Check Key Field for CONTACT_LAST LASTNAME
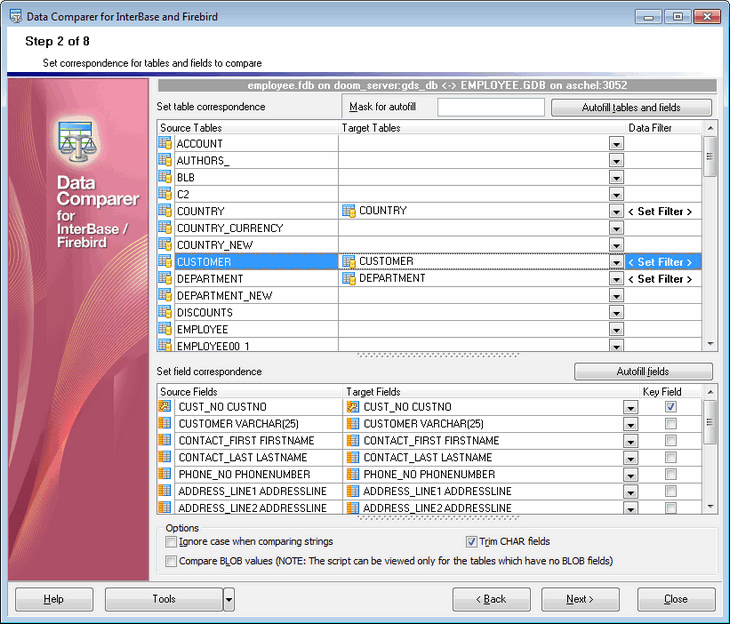This screenshot has width=730, height=624. [x=670, y=457]
